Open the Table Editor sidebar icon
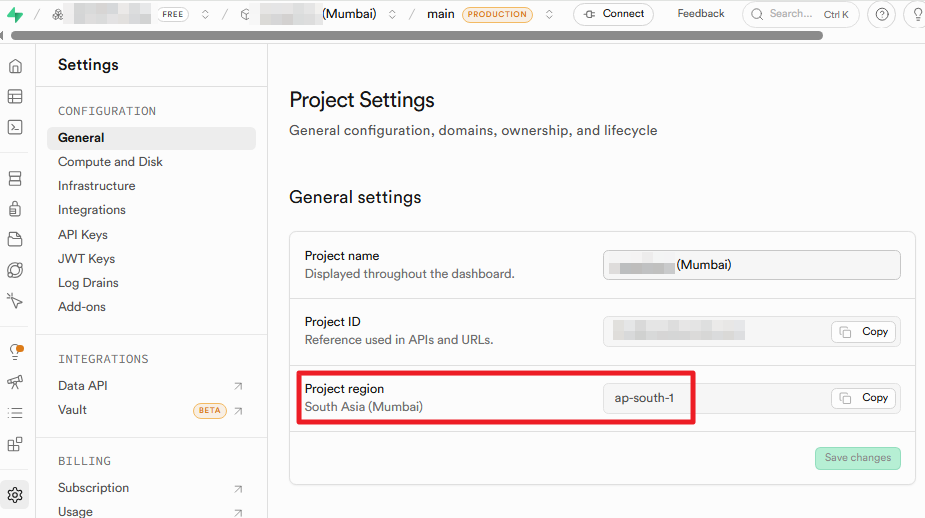The width and height of the screenshot is (925, 518). point(15,96)
